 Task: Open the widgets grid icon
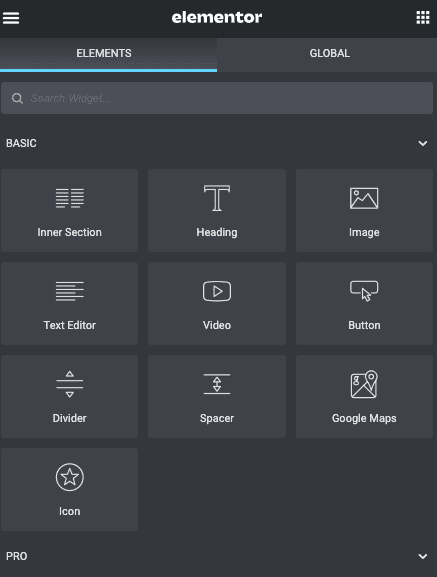(423, 17)
